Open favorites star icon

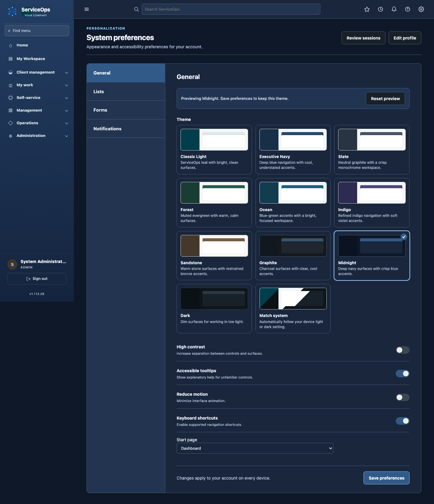(x=367, y=9)
